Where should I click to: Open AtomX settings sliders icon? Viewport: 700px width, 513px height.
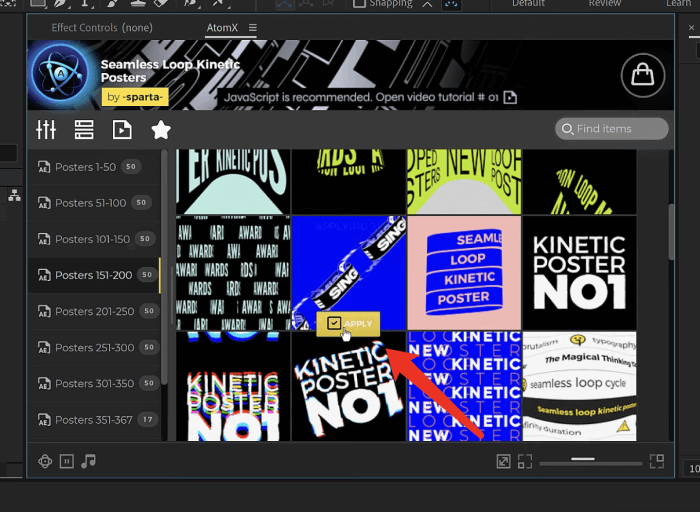point(46,130)
